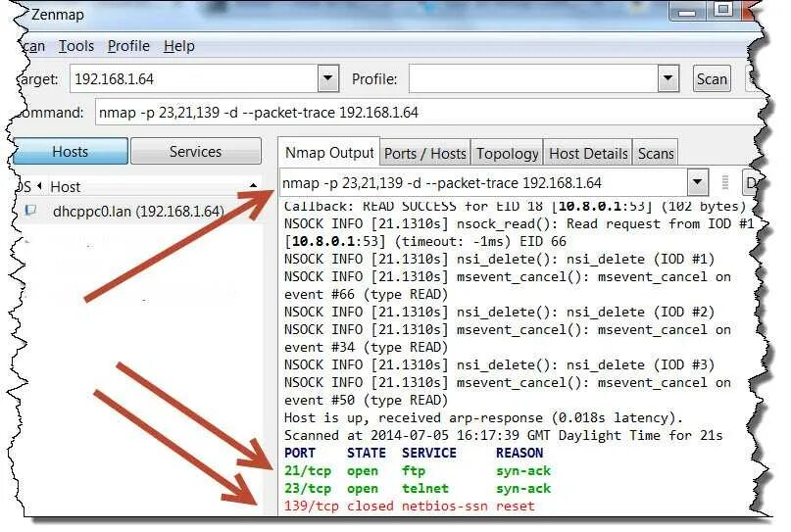Switch to the Scans tab
The width and height of the screenshot is (791, 532).
pyautogui.click(x=656, y=153)
